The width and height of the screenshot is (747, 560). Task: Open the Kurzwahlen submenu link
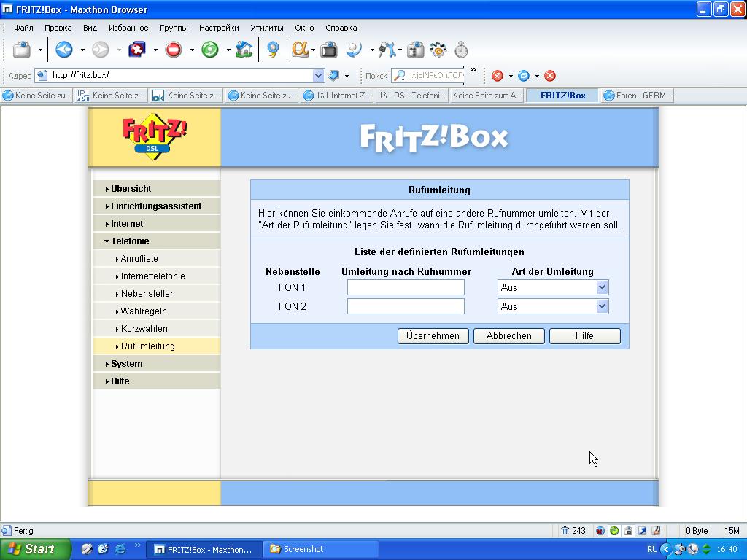point(144,329)
